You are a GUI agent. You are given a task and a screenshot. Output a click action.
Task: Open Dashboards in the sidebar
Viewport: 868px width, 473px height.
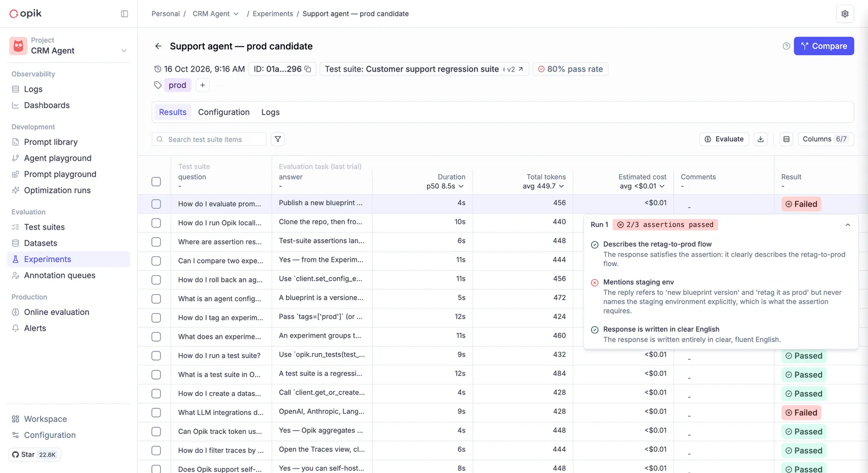point(47,105)
